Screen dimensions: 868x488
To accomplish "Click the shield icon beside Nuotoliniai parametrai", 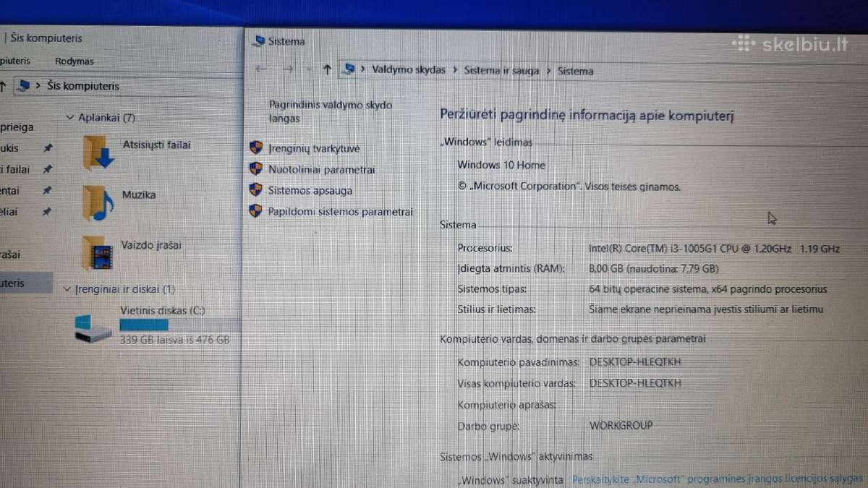I will (255, 168).
